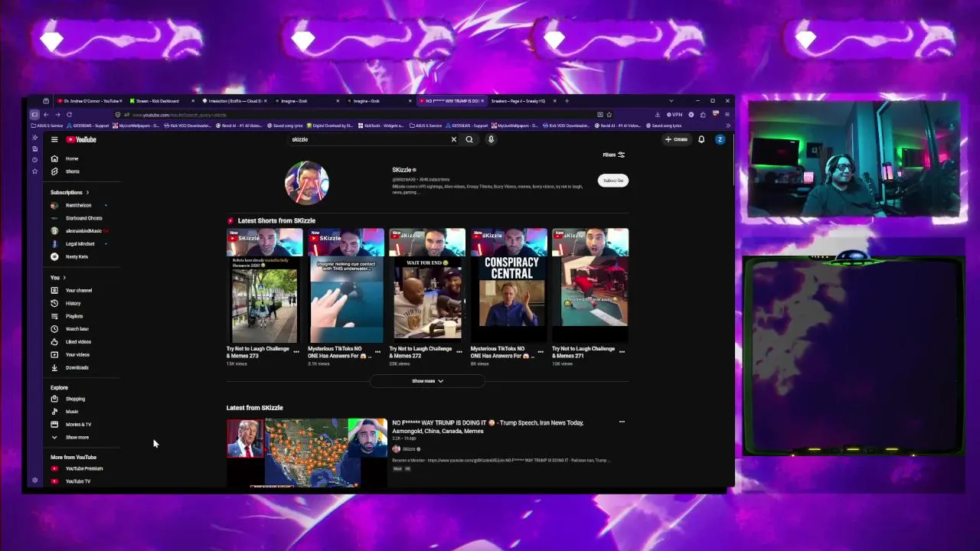Open browser sidebar settings gear

tap(34, 481)
